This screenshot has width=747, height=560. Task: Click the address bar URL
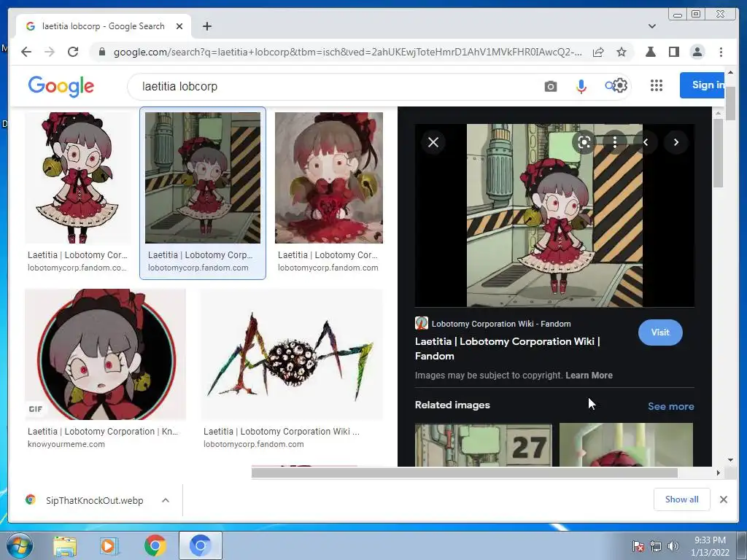point(347,52)
